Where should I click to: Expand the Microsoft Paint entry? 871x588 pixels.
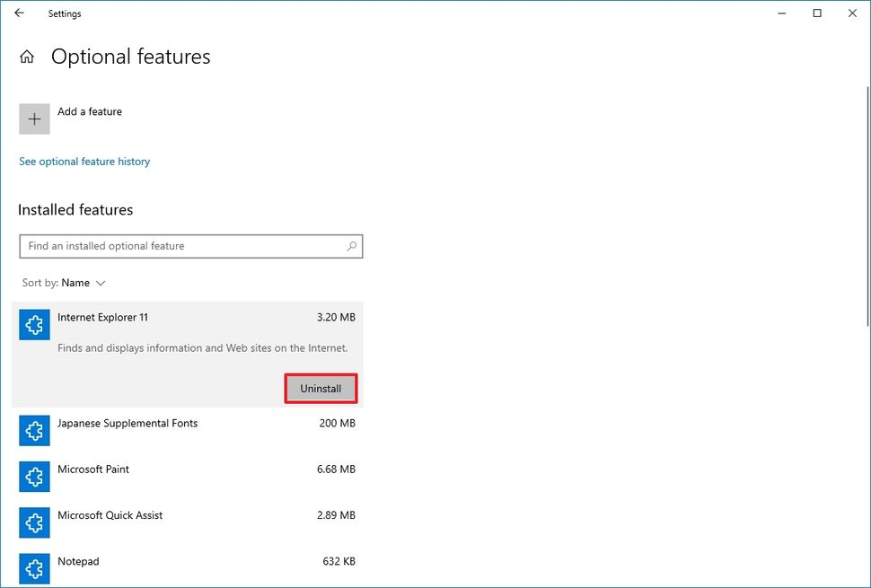coord(180,469)
